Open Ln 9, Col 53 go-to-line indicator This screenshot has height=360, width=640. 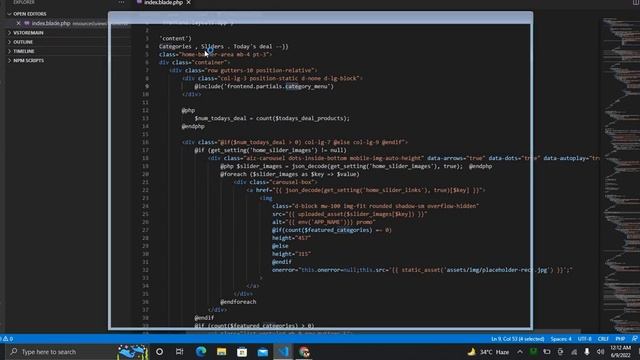518,339
